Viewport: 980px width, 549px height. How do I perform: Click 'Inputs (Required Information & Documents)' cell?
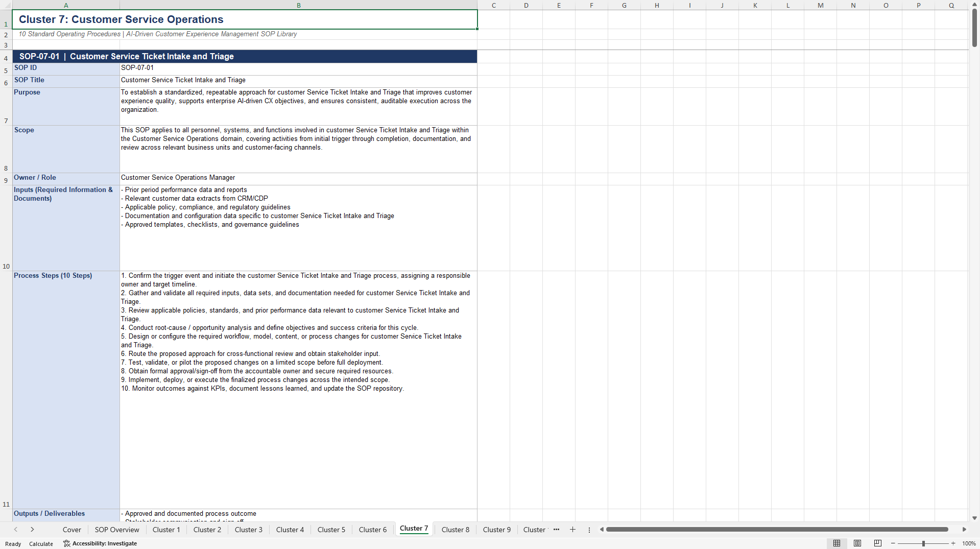[66, 228]
